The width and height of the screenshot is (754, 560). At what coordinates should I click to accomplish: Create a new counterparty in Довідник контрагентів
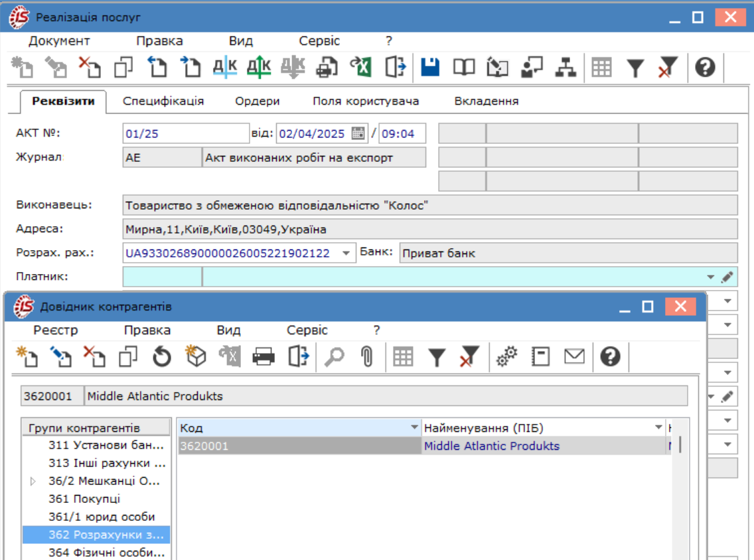[27, 357]
